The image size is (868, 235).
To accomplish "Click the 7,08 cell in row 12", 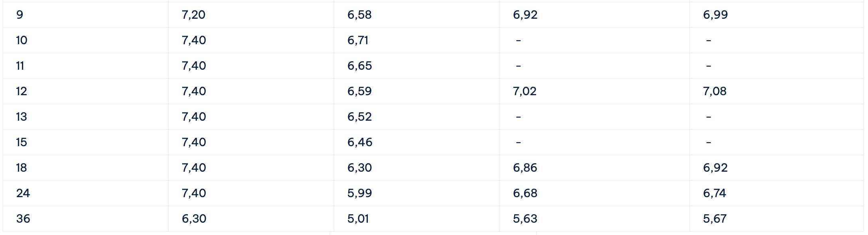I will (x=714, y=91).
